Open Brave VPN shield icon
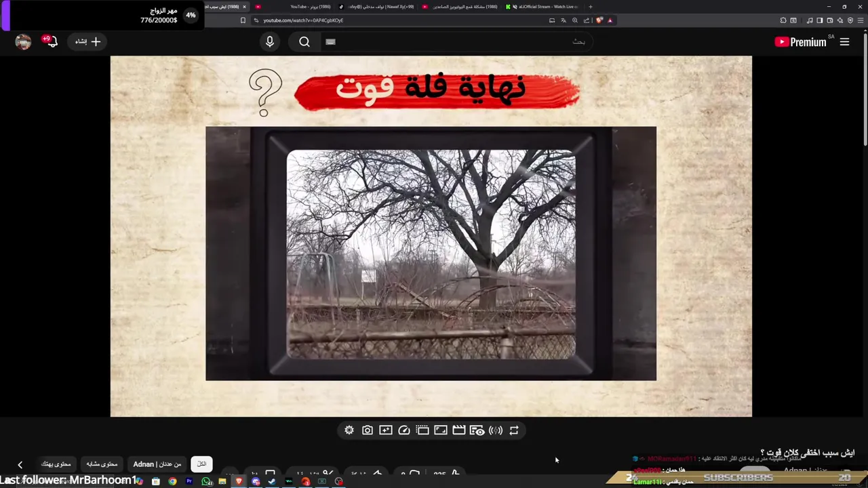868x488 pixels. [x=850, y=20]
